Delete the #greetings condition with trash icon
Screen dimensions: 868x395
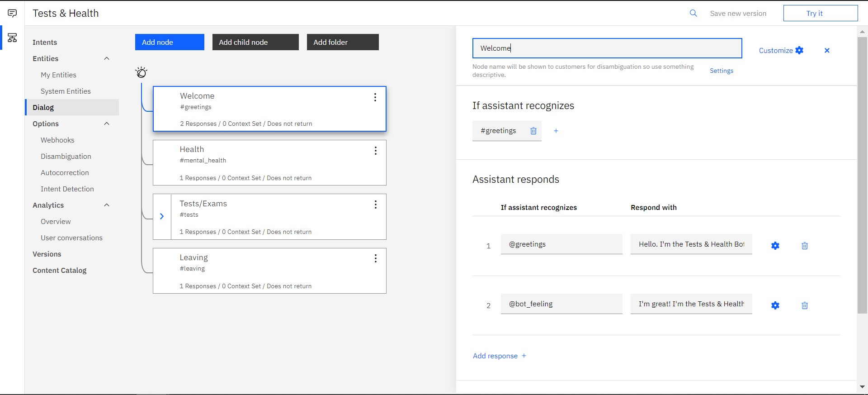click(533, 131)
